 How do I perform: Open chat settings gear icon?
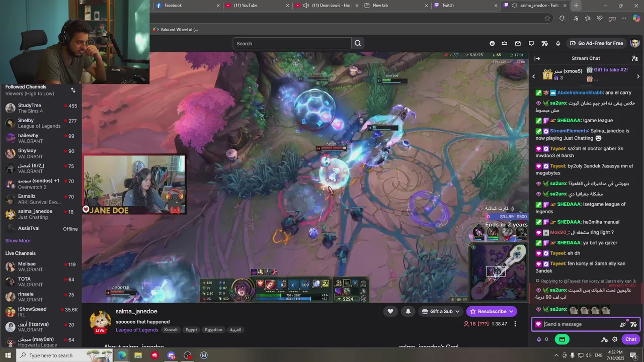pyautogui.click(x=615, y=339)
